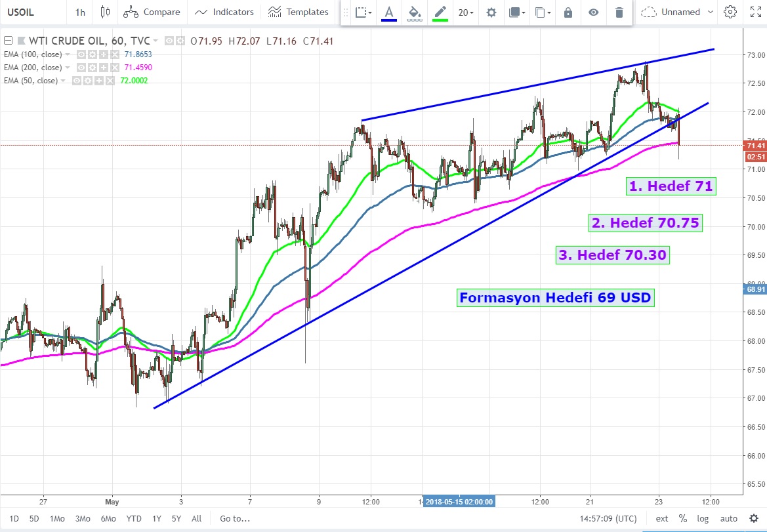Viewport: 767px width, 532px height.
Task: Select the 1h timeframe interval
Action: click(x=80, y=12)
